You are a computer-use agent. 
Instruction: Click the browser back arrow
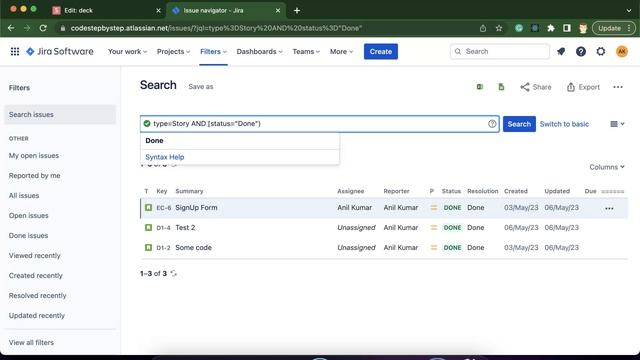point(11,28)
